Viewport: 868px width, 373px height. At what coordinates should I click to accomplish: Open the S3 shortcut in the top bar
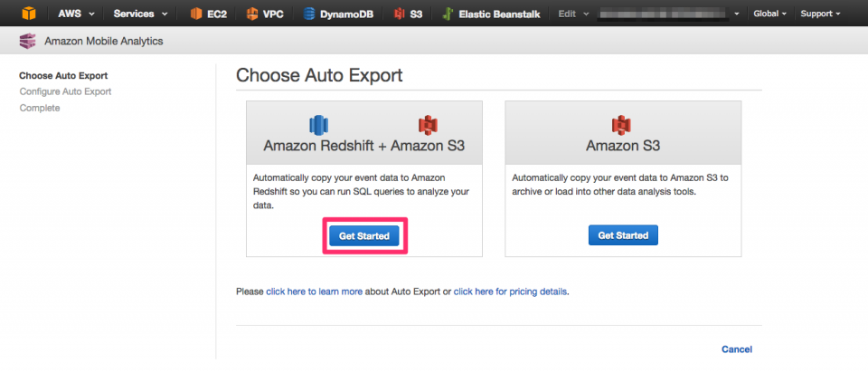[x=408, y=14]
